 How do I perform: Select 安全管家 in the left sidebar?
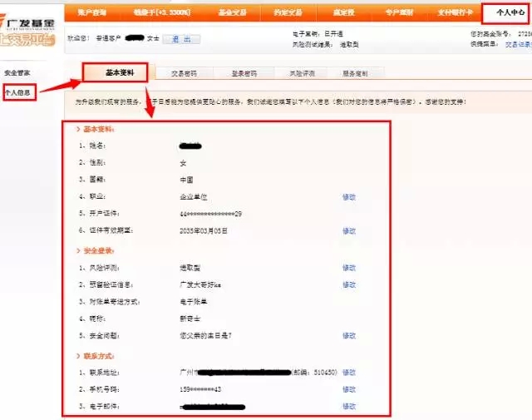pyautogui.click(x=17, y=73)
